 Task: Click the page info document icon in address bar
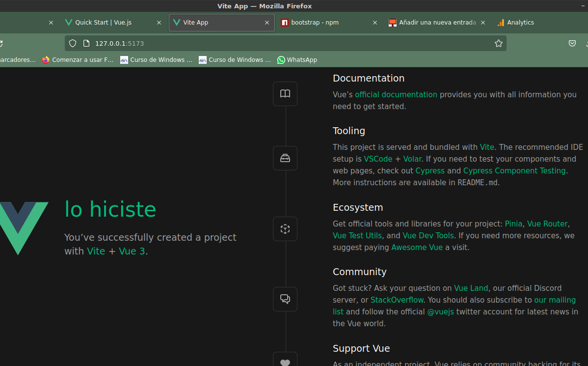86,43
